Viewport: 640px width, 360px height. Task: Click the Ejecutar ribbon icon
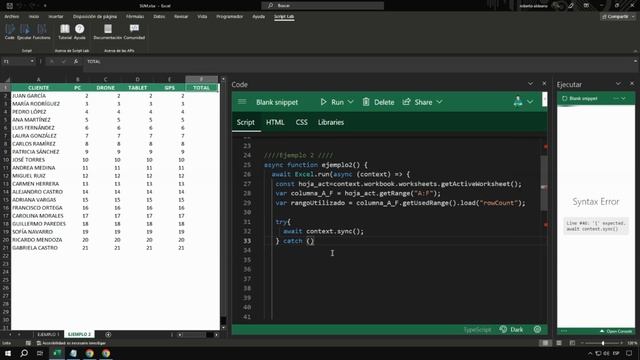coord(24,31)
